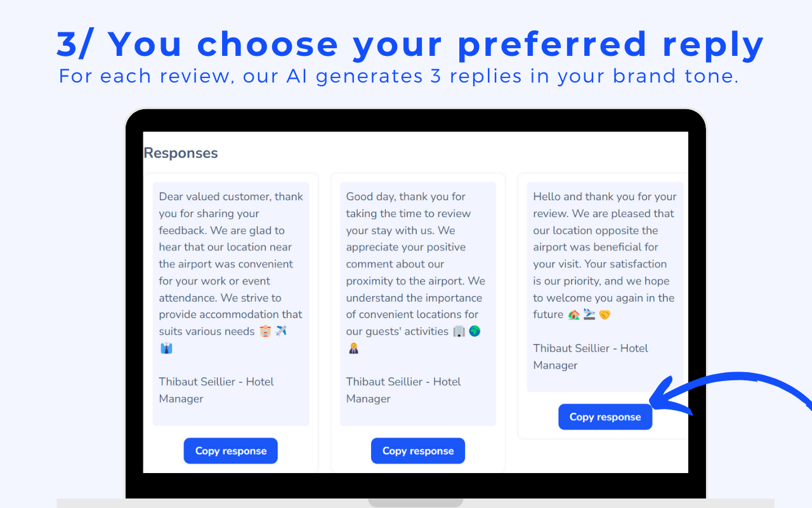The width and height of the screenshot is (812, 508).
Task: Click the headline You choose your preferred reply
Action: (x=409, y=43)
